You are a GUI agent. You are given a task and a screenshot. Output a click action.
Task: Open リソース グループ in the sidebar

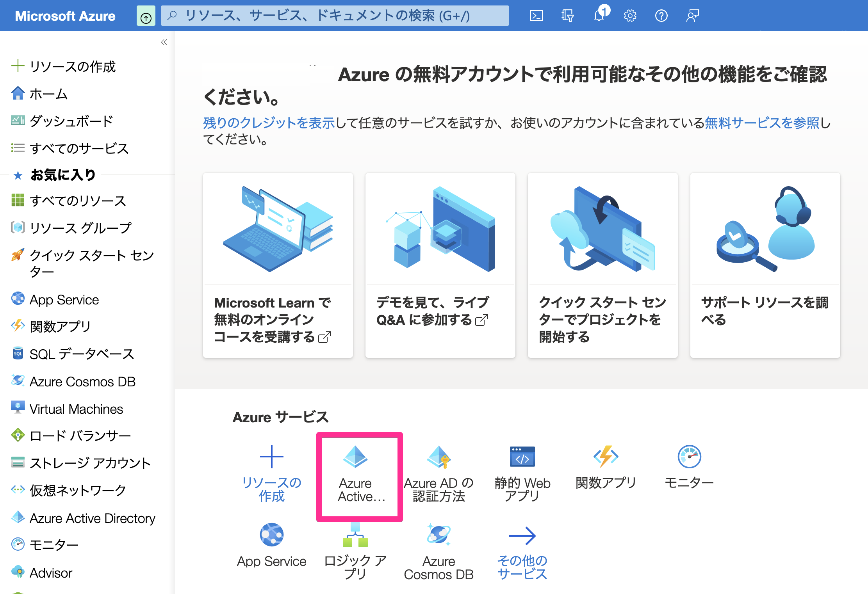point(71,228)
